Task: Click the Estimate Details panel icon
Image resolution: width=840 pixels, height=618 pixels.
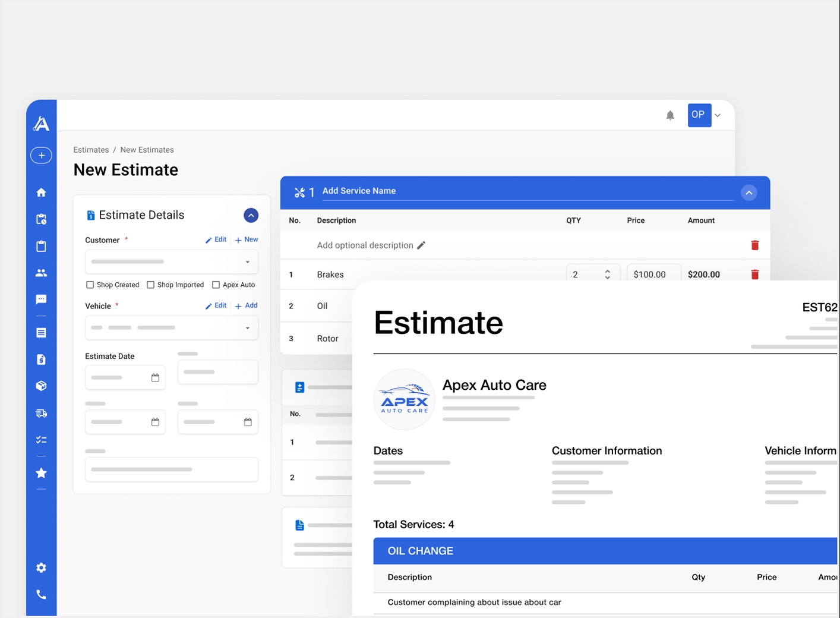Action: pyautogui.click(x=91, y=215)
